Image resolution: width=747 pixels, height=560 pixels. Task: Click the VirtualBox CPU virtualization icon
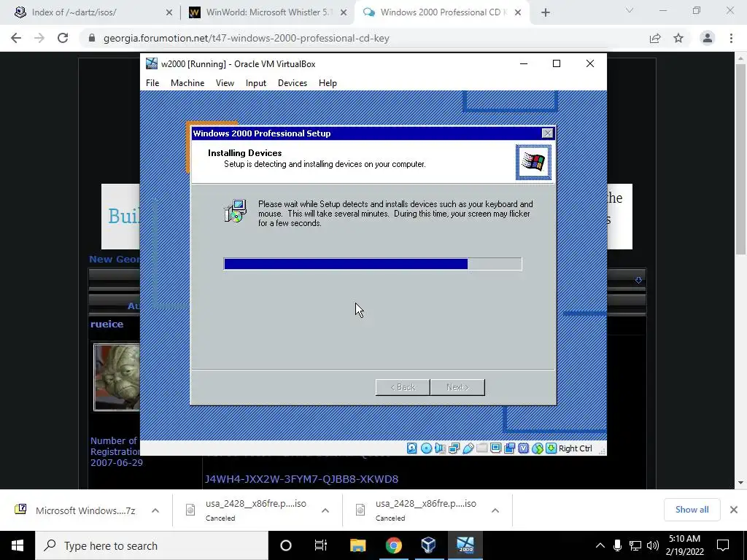click(523, 448)
